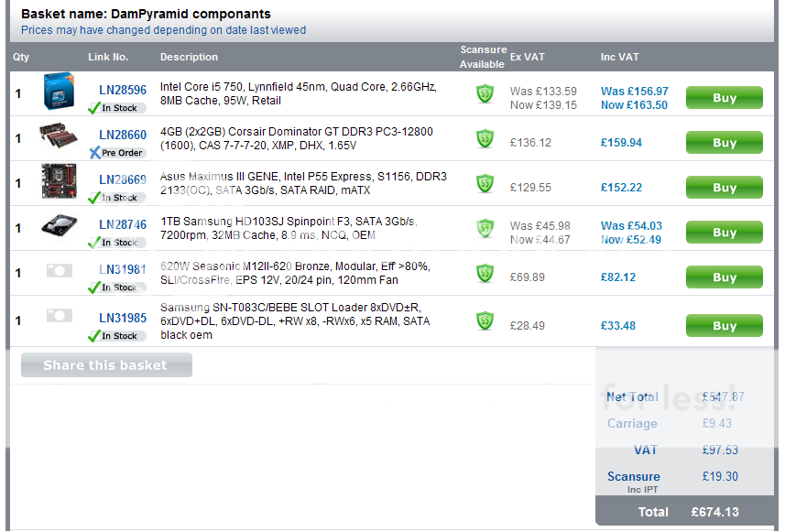The height and width of the screenshot is (532, 785).
Task: Follow link number LN28596
Action: [123, 91]
